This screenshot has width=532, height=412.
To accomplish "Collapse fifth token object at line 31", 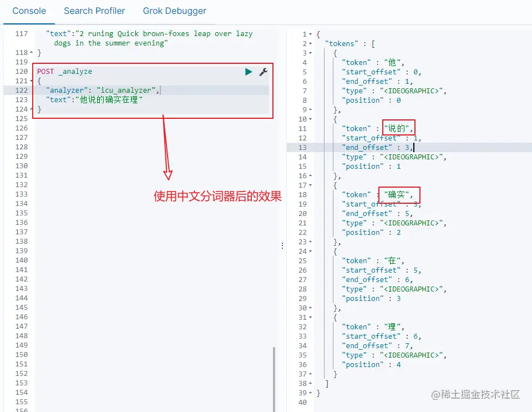I will pyautogui.click(x=310, y=318).
